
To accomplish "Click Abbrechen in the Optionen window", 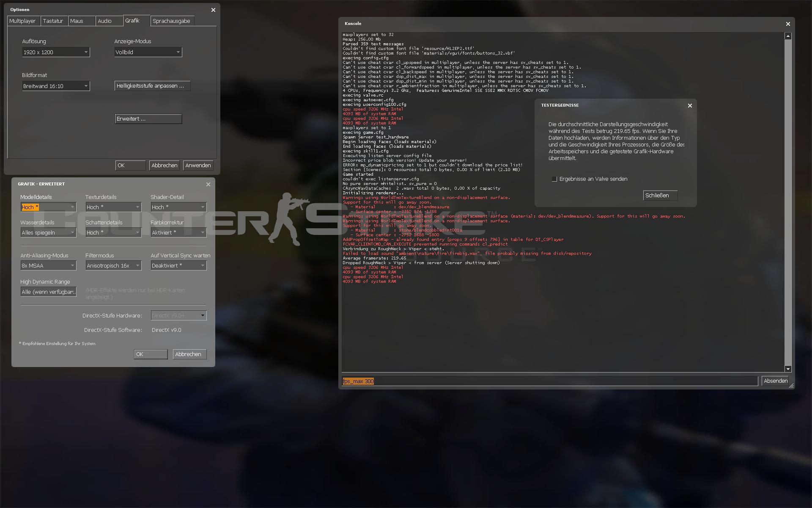I will 164,166.
